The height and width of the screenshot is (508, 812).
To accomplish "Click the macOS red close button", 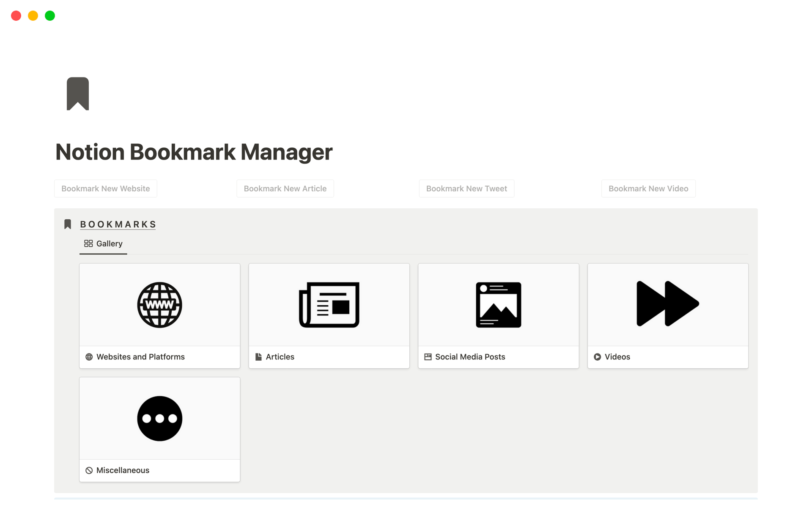I will tap(16, 15).
